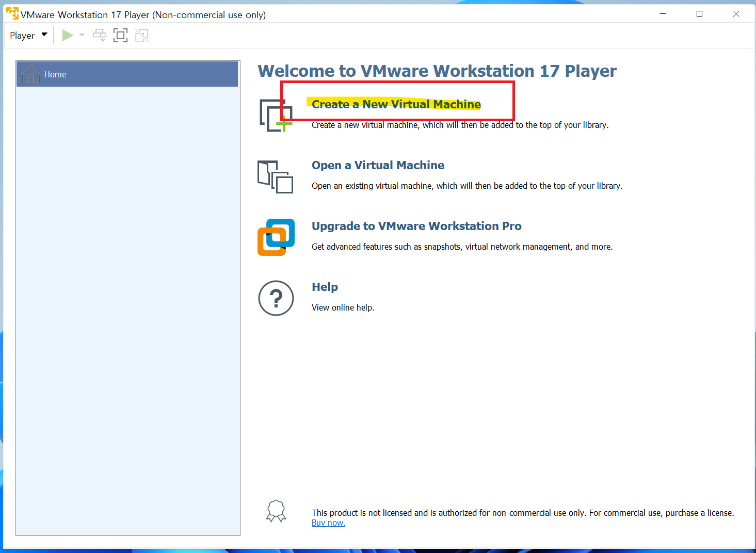Click the Unity mode toolbar icon
The image size is (756, 553).
[x=141, y=35]
